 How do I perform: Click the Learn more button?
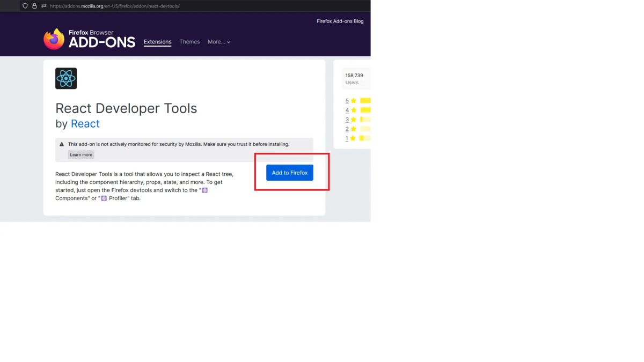[x=80, y=154]
